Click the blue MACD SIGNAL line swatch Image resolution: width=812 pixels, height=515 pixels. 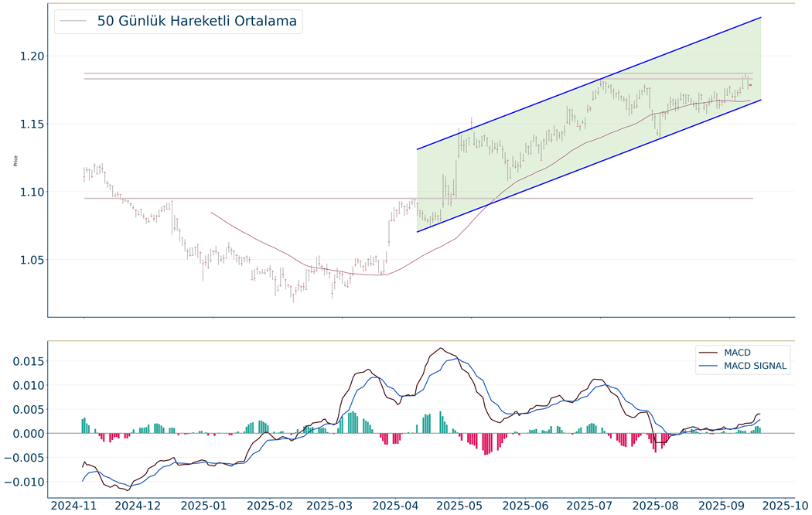coord(708,367)
